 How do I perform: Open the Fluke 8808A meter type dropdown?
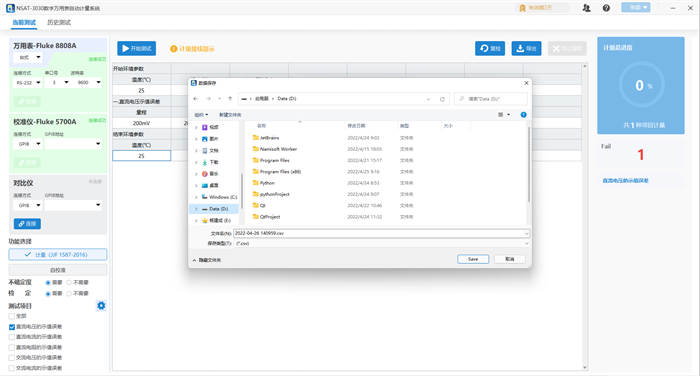coord(28,57)
